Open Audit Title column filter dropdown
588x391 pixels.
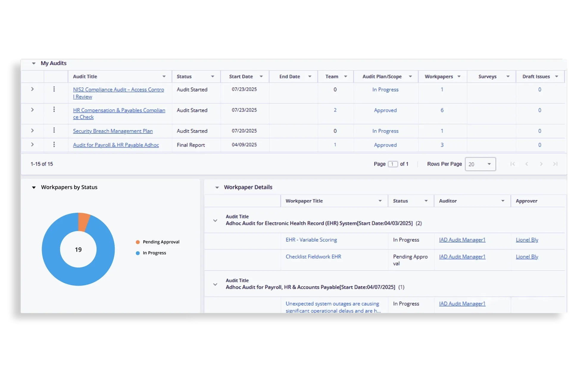pyautogui.click(x=164, y=77)
